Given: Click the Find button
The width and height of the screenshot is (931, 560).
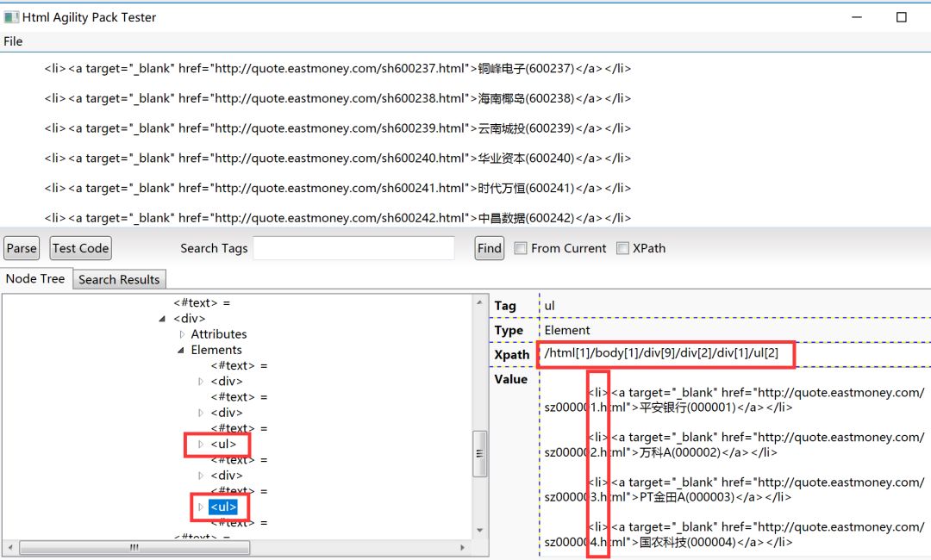Looking at the screenshot, I should pos(490,248).
